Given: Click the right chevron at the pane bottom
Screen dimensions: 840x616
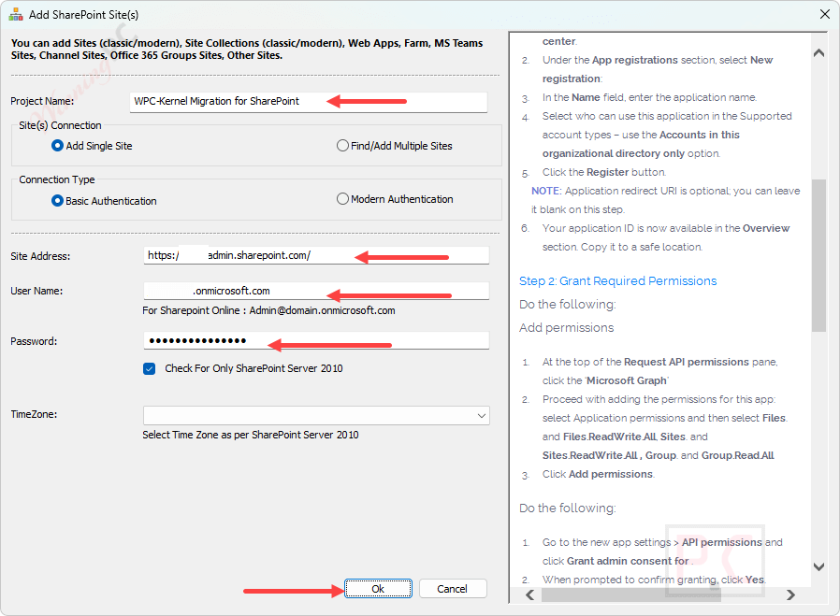Looking at the screenshot, I should 790,595.
